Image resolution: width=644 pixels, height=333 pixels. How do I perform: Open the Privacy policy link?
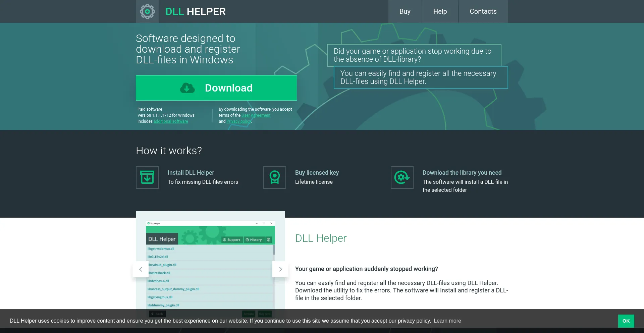238,121
